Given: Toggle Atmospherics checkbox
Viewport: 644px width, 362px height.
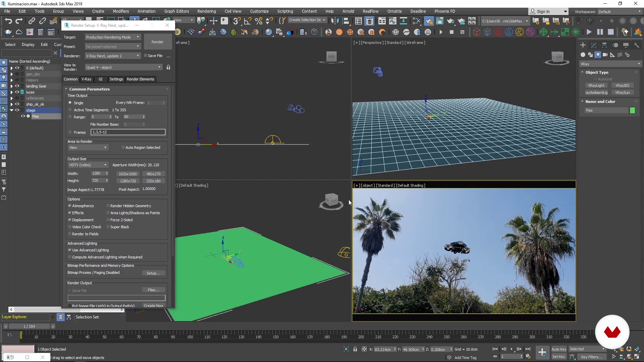Looking at the screenshot, I should coord(70,206).
